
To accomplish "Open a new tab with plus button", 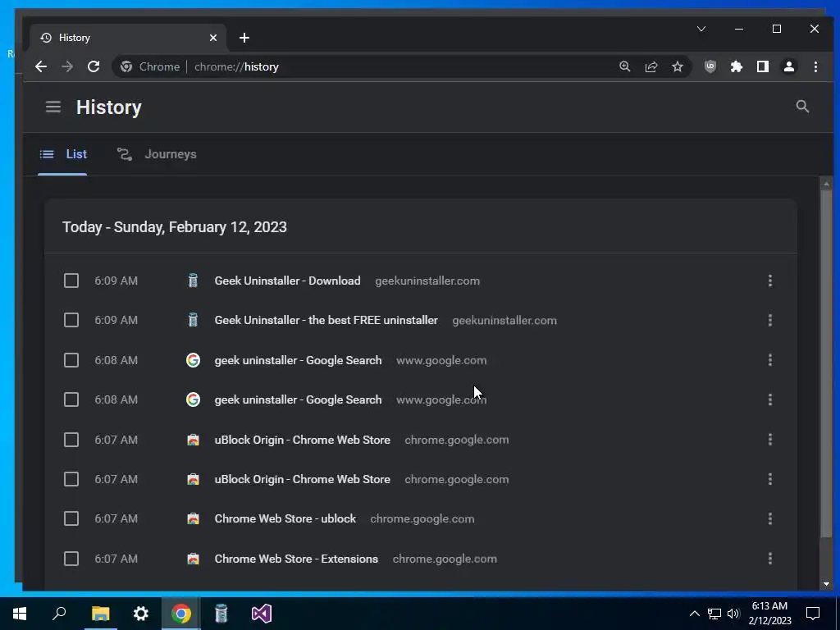I will tap(244, 38).
